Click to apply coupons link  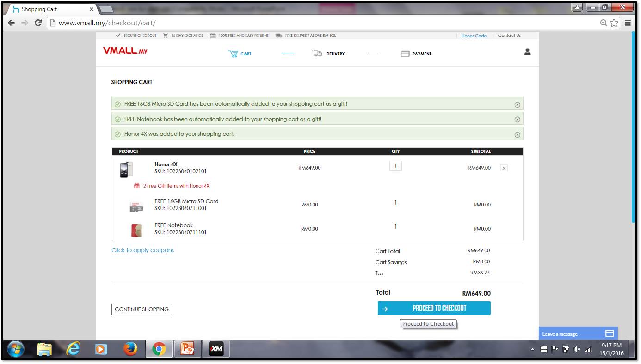[143, 250]
